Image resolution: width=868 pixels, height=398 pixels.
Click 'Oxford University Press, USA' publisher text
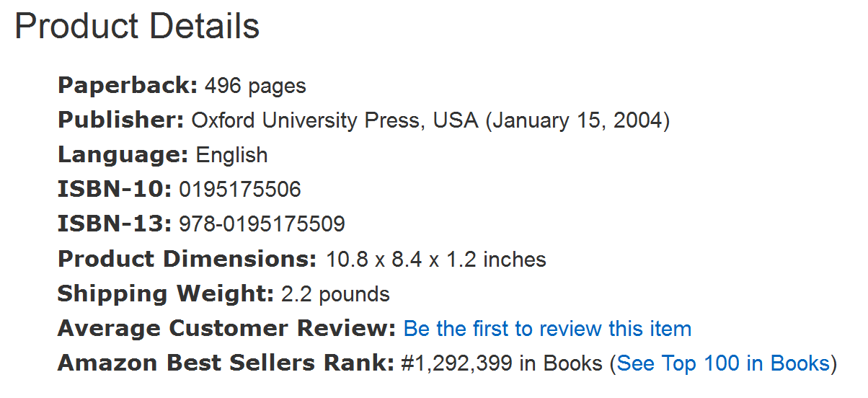point(335,120)
